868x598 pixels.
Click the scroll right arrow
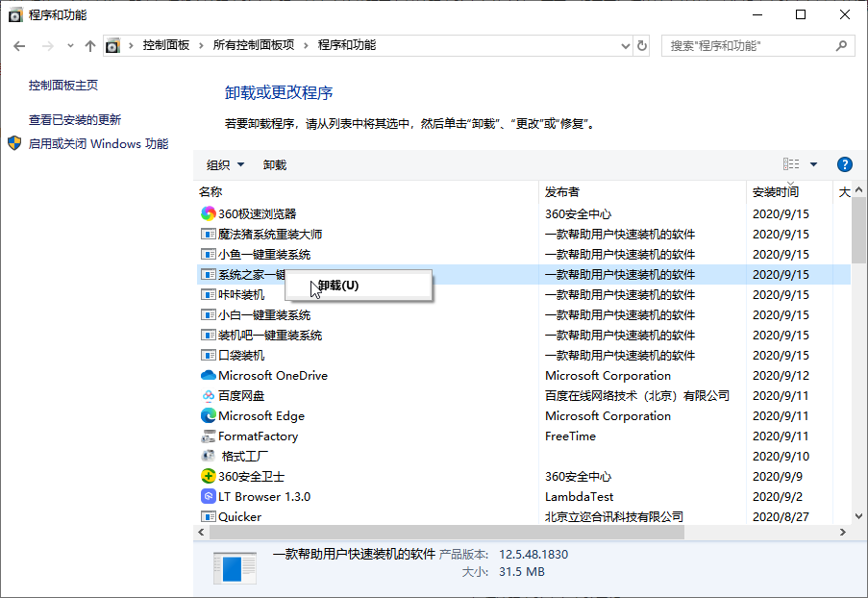click(843, 532)
